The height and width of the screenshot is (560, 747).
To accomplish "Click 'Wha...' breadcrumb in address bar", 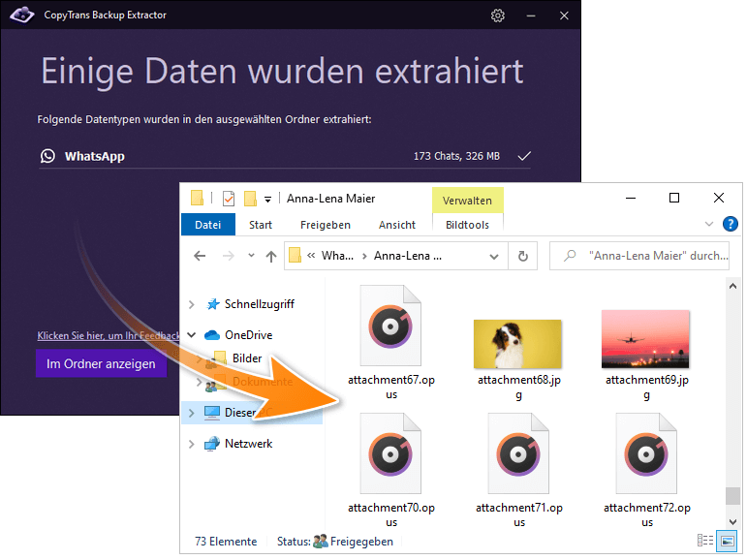I will pos(337,256).
